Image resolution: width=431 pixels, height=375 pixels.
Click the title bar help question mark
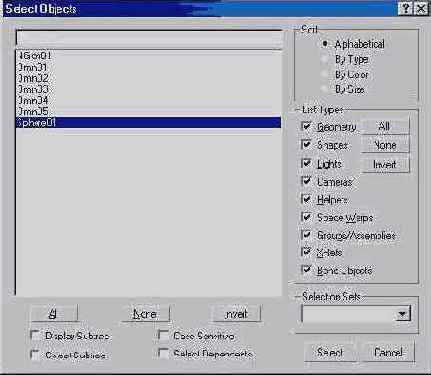tap(405, 8)
